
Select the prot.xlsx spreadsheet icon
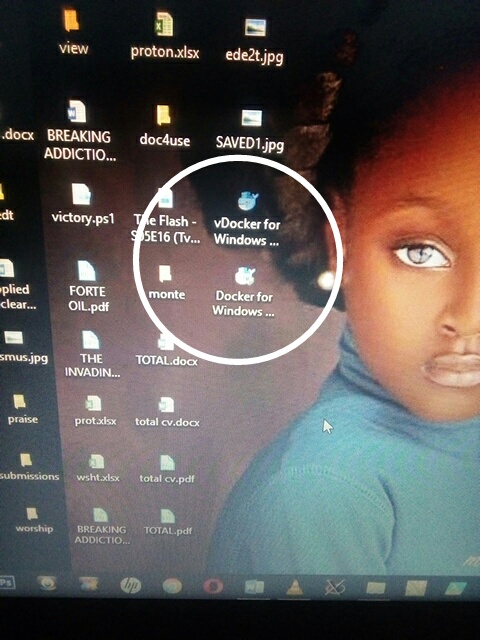(x=95, y=411)
